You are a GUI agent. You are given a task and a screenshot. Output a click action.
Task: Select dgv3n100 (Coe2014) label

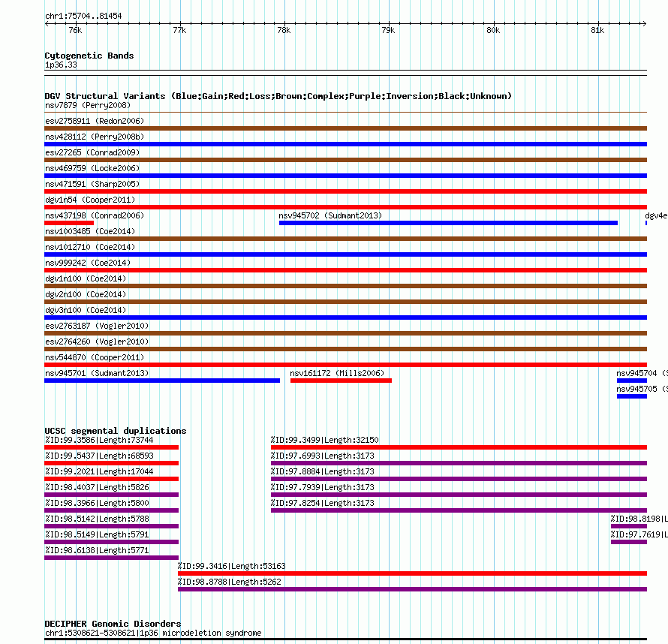click(x=86, y=310)
